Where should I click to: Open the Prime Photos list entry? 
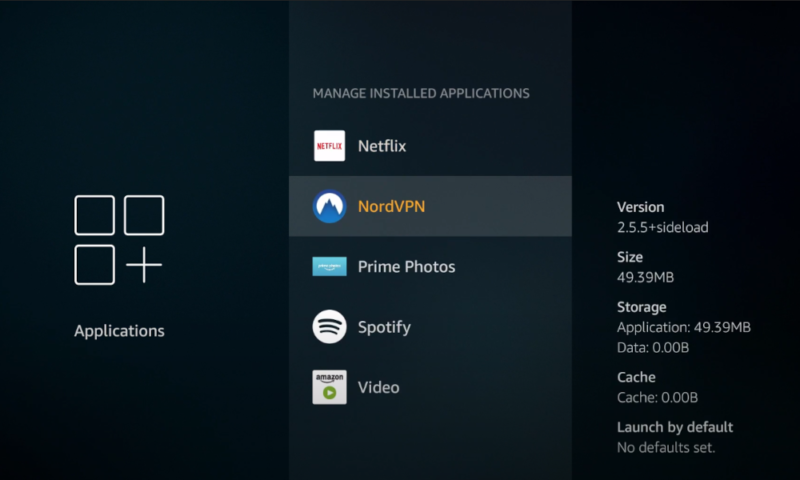(430, 266)
